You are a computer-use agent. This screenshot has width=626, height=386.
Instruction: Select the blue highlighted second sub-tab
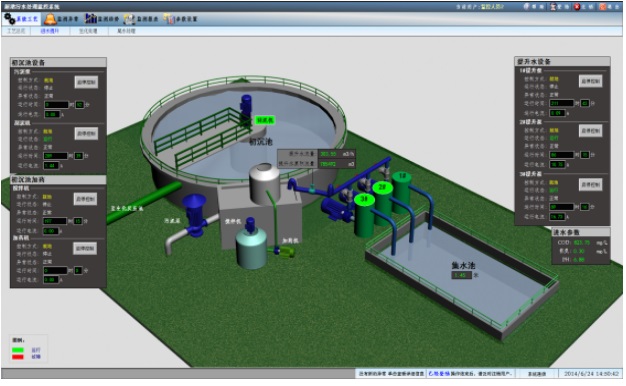[50, 31]
